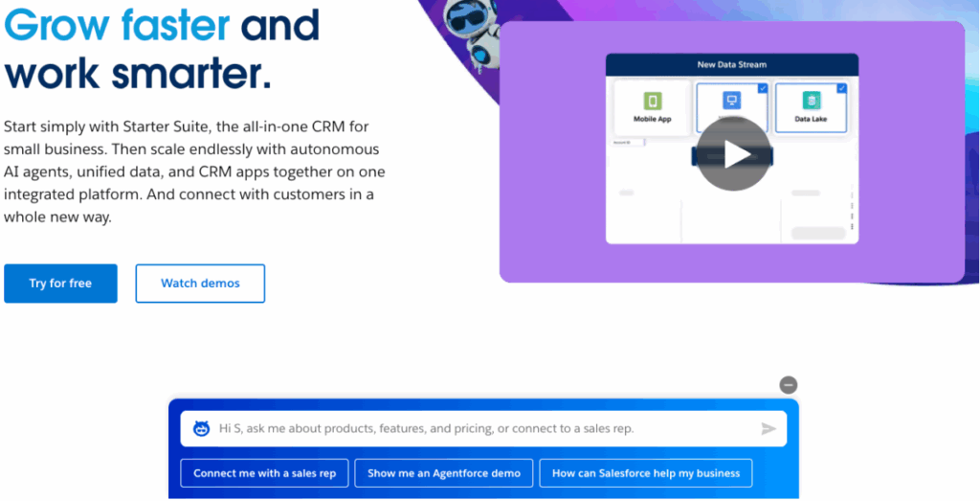Toggle the Data Lake card checkbox
Viewport: 980px width, 501px height.
pyautogui.click(x=841, y=88)
